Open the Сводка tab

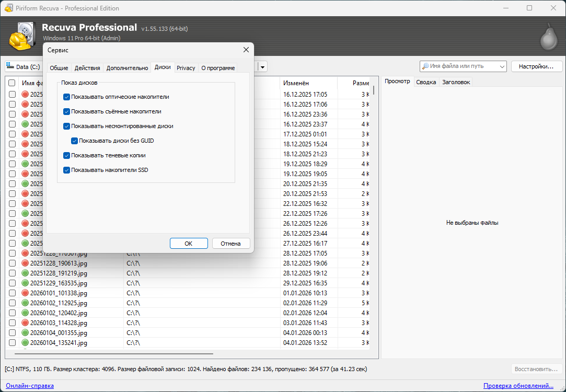pyautogui.click(x=426, y=82)
